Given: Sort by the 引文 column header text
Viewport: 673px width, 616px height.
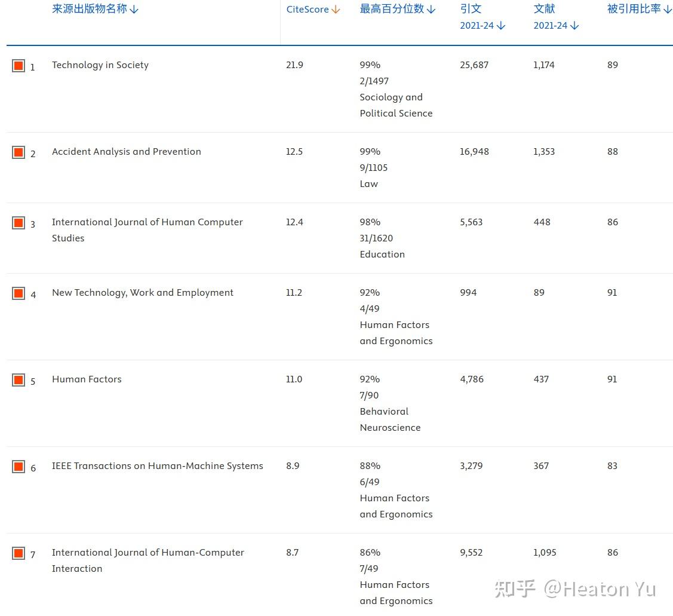Looking at the screenshot, I should (x=471, y=9).
